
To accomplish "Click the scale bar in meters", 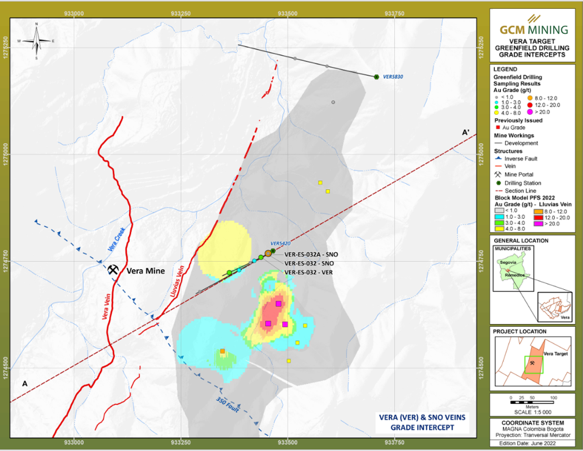I will (x=532, y=402).
